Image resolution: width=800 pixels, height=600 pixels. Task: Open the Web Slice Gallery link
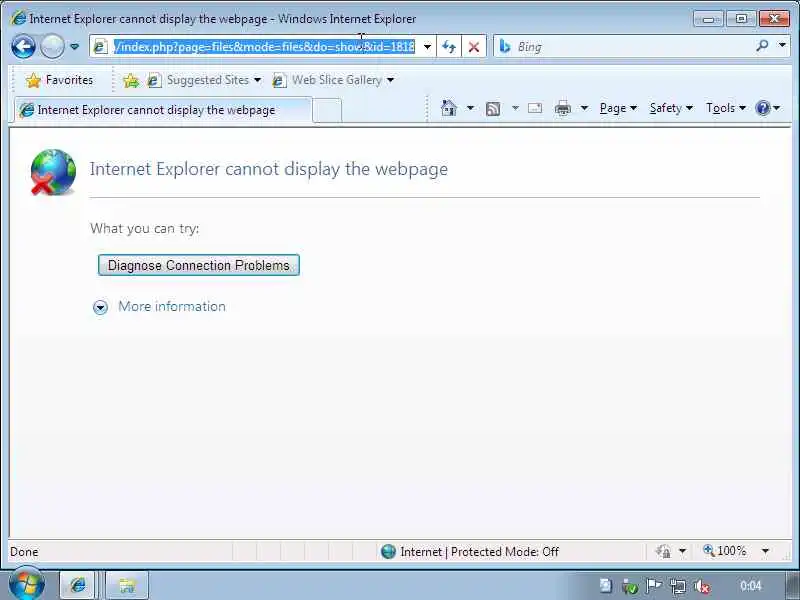[x=328, y=80]
